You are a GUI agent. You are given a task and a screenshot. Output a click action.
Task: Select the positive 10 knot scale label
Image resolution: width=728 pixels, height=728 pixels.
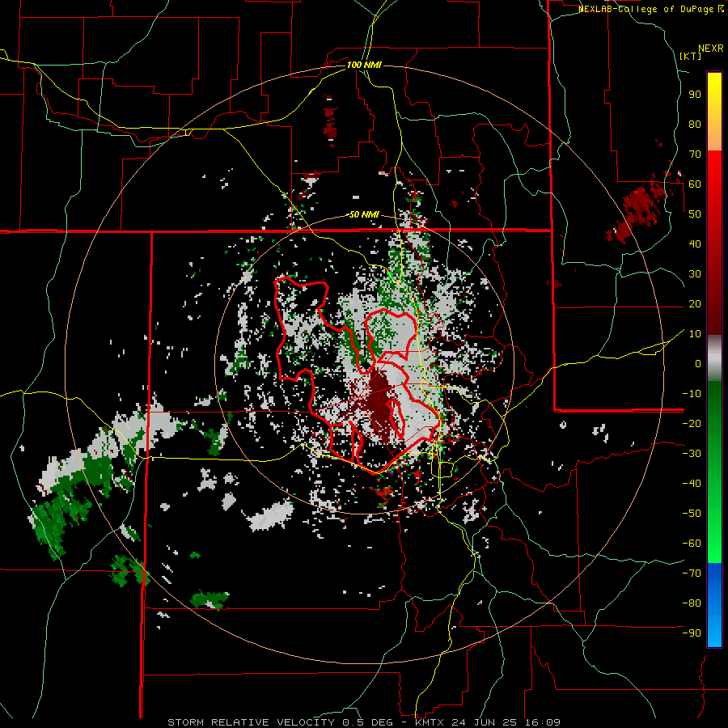(695, 334)
